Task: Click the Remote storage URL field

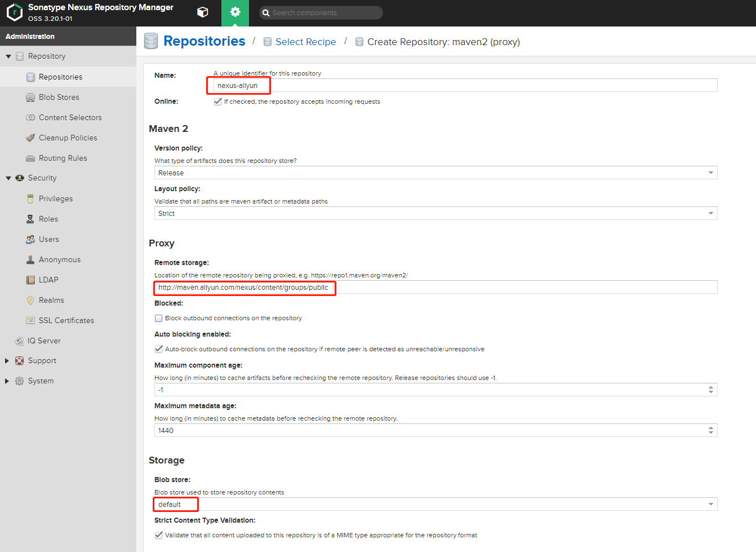Action: tap(435, 287)
